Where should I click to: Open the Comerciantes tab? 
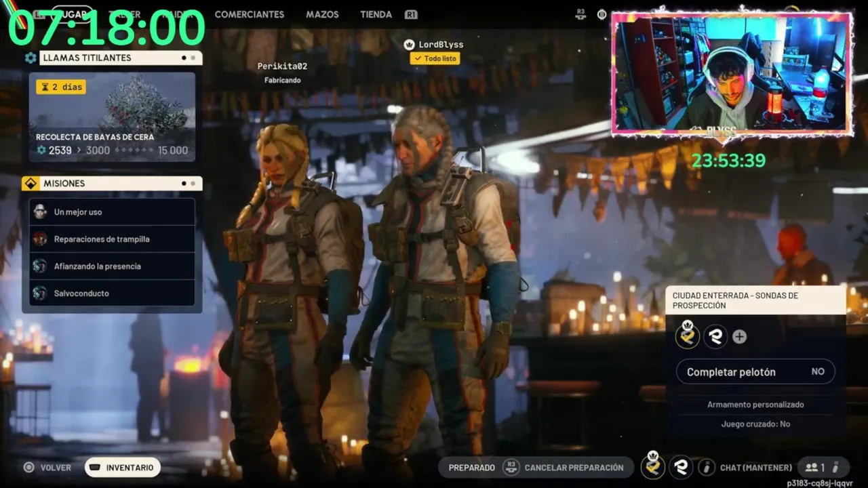pyautogui.click(x=250, y=14)
